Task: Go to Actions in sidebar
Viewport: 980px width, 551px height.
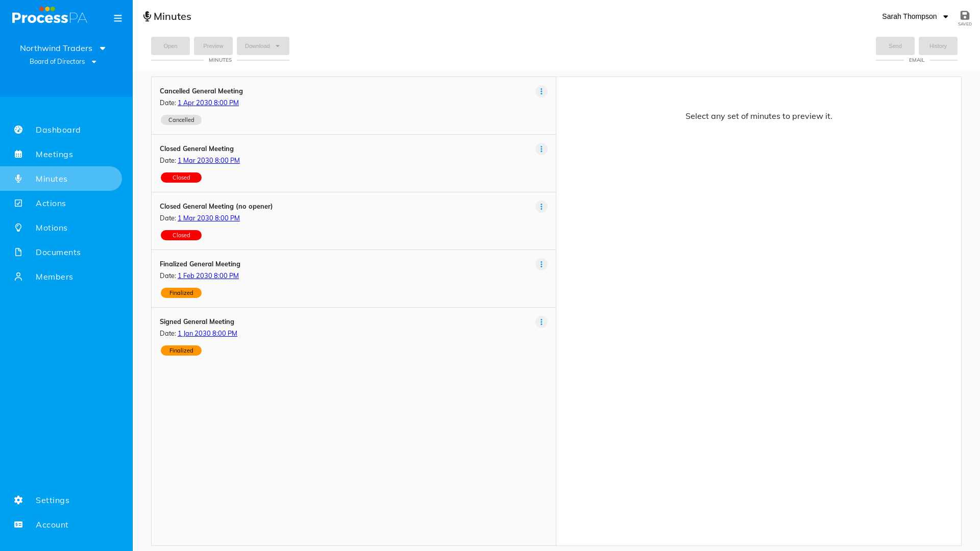Action: coord(61,203)
